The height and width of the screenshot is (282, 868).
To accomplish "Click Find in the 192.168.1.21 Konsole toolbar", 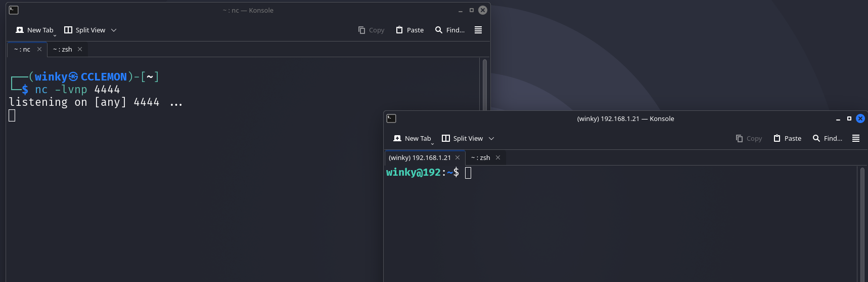I will point(827,139).
